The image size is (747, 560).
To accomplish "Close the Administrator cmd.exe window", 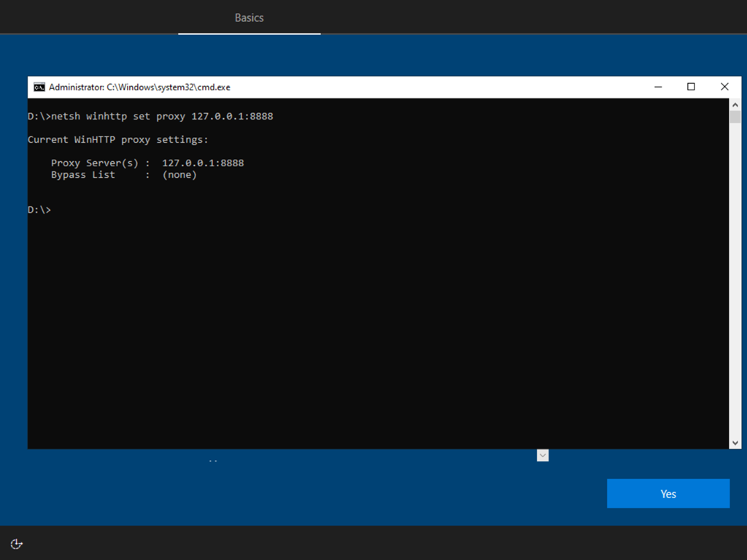I will [724, 87].
